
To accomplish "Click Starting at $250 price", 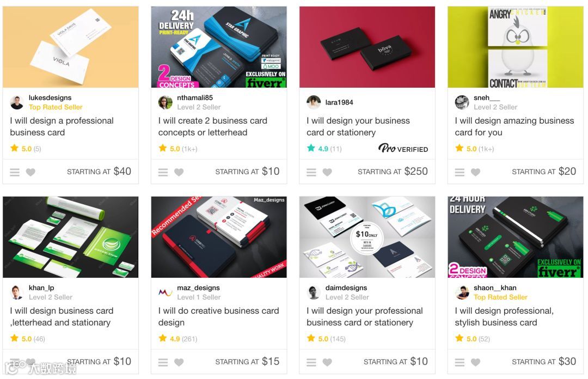I will pyautogui.click(x=393, y=172).
